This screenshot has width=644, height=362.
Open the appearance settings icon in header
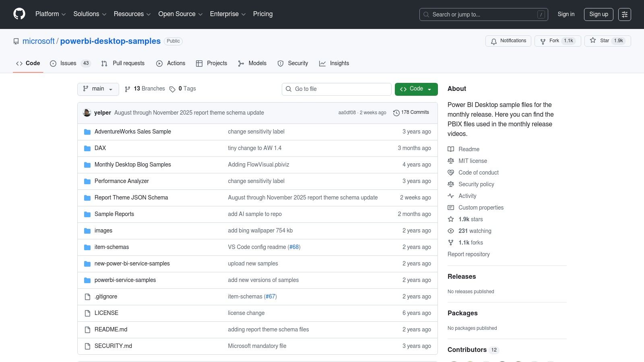click(624, 14)
